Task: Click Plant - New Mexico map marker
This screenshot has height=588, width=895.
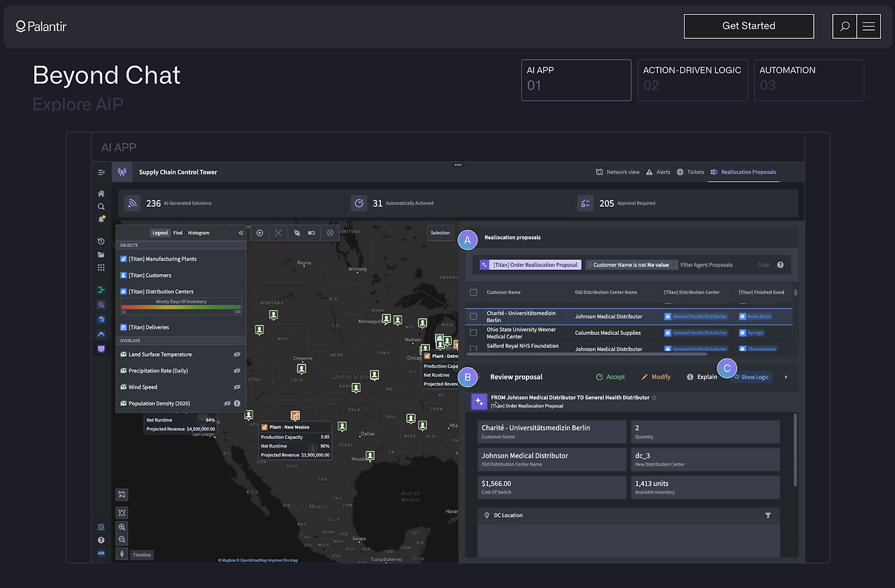Action: point(295,415)
